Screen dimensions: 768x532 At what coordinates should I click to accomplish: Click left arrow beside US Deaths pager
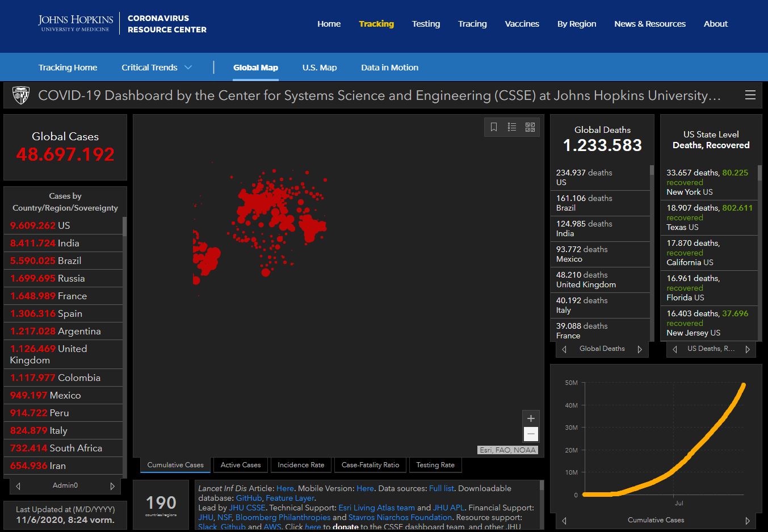(674, 349)
